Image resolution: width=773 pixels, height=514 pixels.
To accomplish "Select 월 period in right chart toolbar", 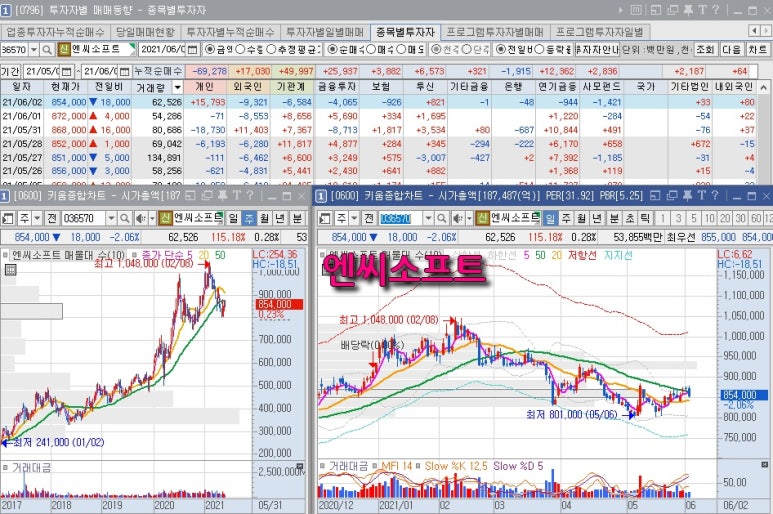I will [582, 218].
